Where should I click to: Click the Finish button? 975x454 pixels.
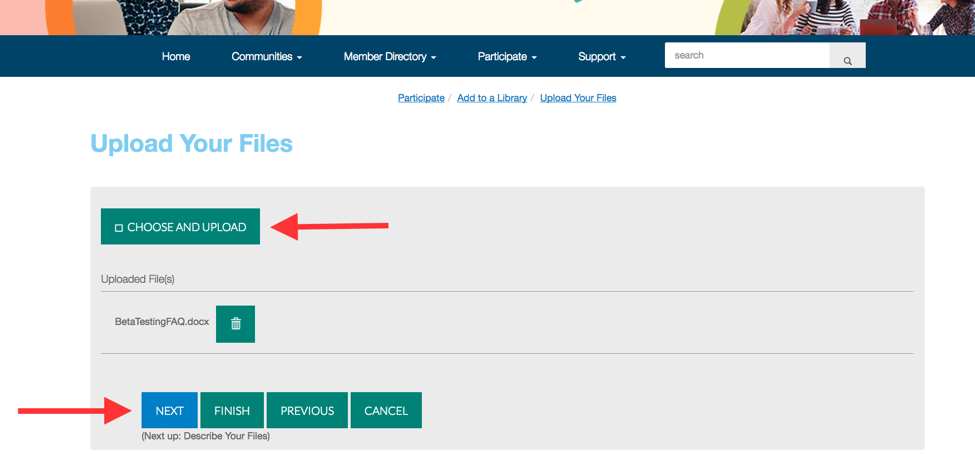[x=232, y=410]
